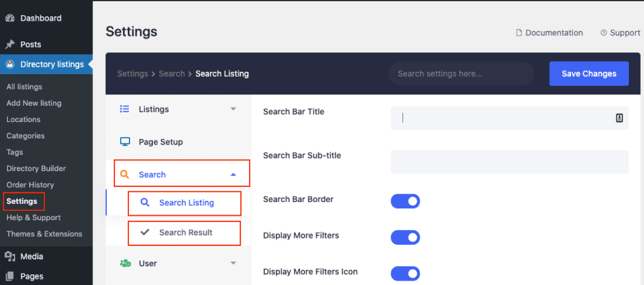The height and width of the screenshot is (285, 644).
Task: Expand the Listings section arrow
Action: pos(233,109)
